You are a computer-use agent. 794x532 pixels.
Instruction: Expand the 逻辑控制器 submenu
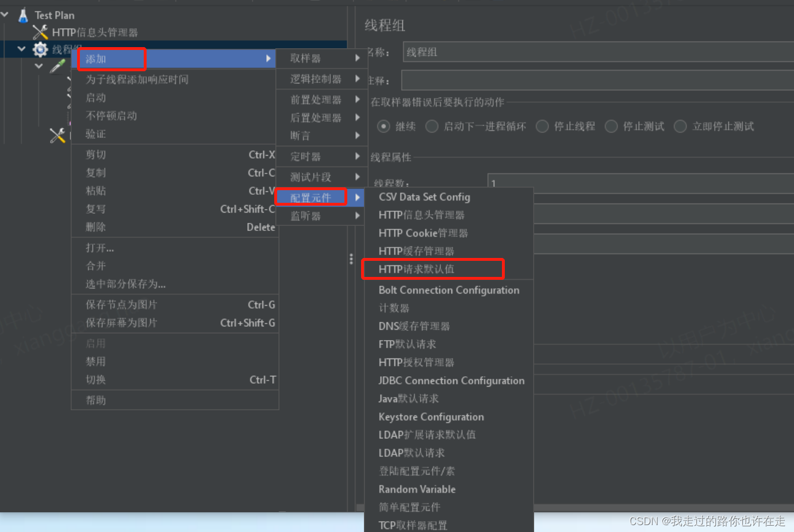coord(320,79)
